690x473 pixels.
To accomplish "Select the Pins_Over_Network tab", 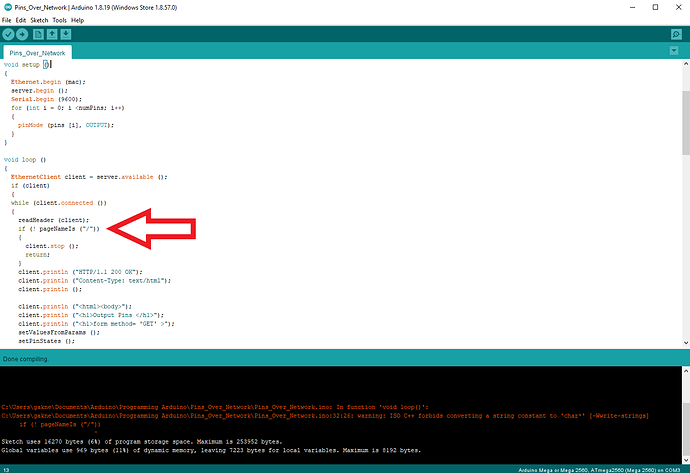I will click(x=37, y=53).
